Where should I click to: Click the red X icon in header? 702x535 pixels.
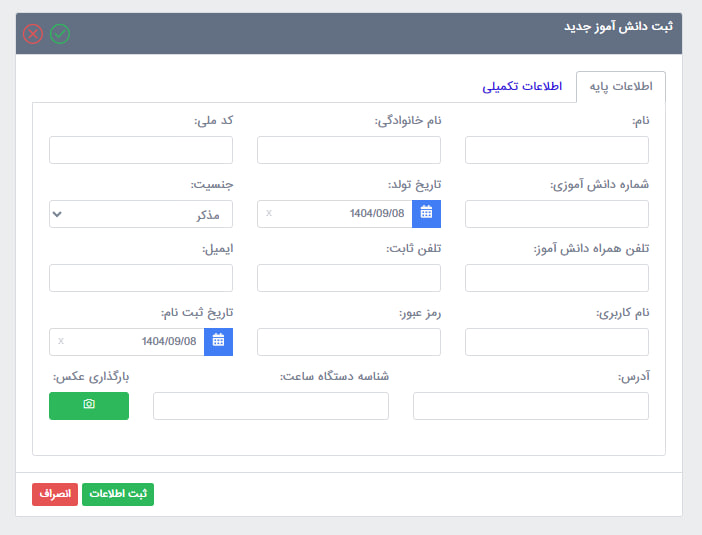[33, 34]
